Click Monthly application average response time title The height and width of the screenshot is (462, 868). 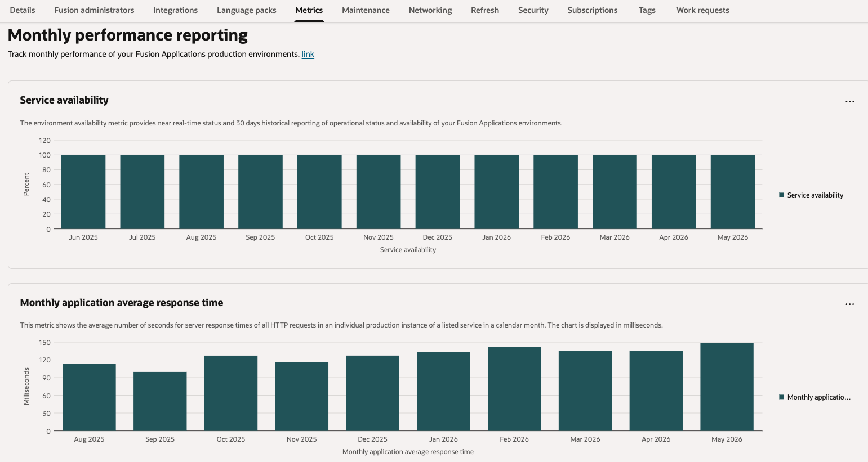[122, 303]
